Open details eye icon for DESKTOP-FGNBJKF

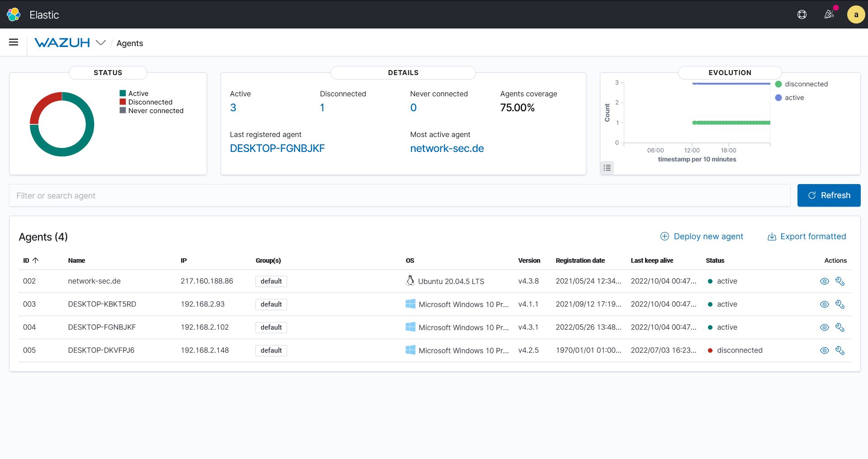click(825, 327)
